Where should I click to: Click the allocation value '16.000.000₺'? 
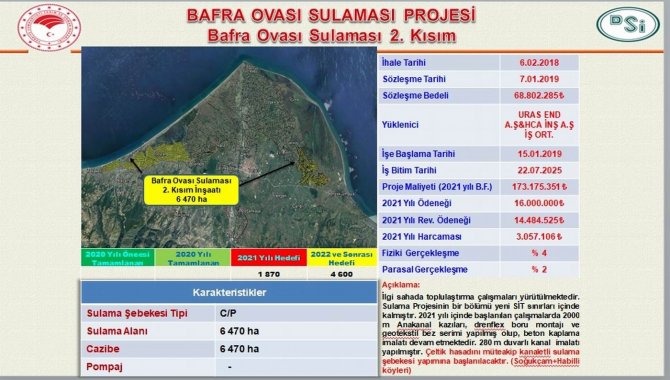point(539,203)
